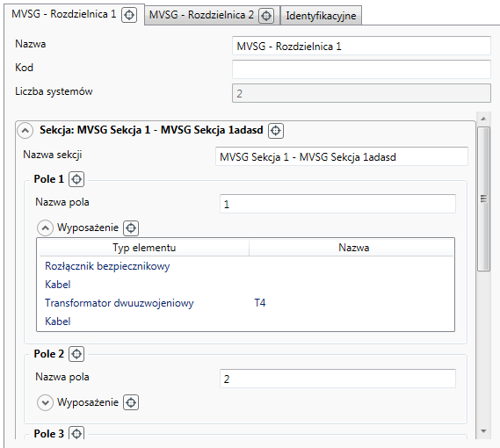Viewport: 500px width, 448px height.
Task: Click locate icon on MVSG - Rozdzielnica 1 tab
Action: click(129, 15)
